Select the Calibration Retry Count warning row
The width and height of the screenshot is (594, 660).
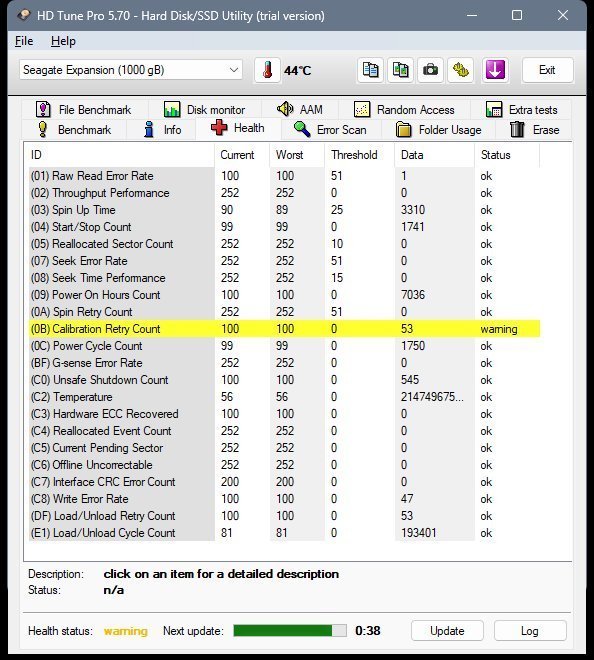(285, 329)
